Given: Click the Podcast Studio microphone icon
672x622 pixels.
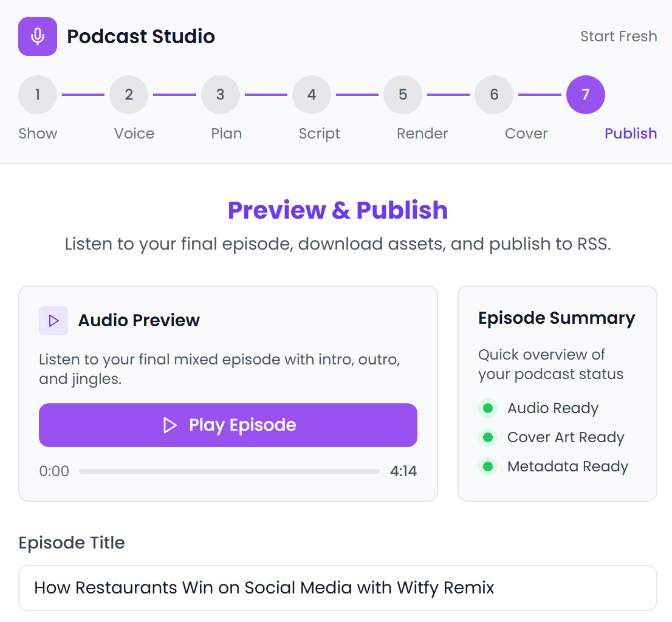Looking at the screenshot, I should [x=37, y=36].
